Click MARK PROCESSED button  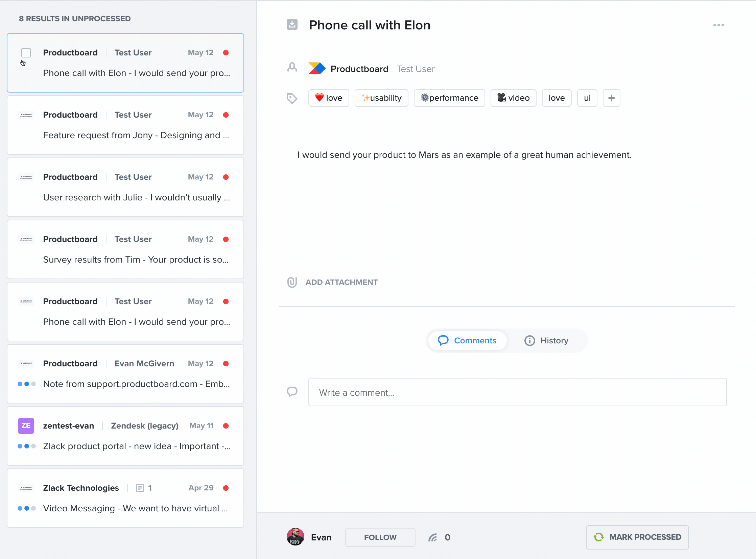[x=637, y=537]
